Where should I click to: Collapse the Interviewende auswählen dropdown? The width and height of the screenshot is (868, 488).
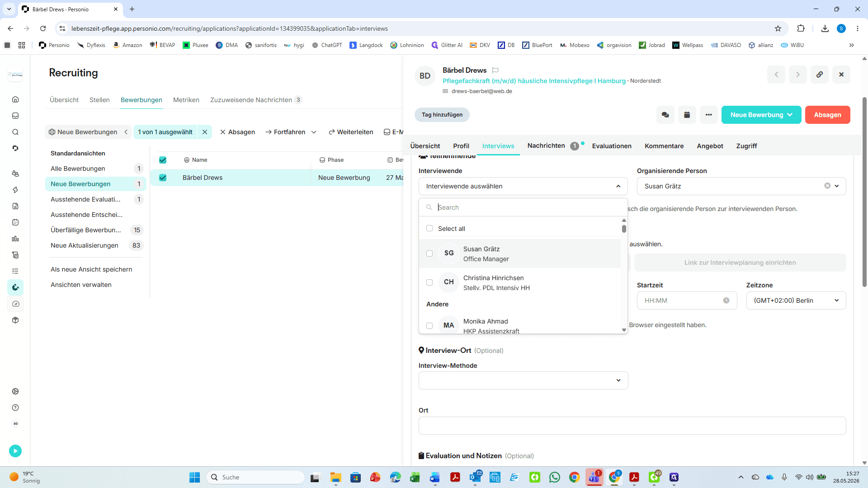click(618, 186)
